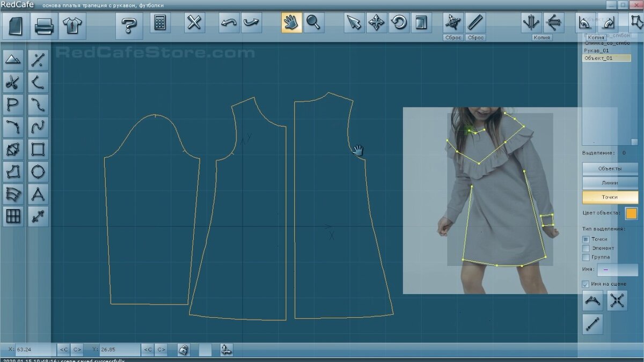The image size is (644, 362).
Task: Click the <C button beside X field
Action: pyautogui.click(x=63, y=350)
